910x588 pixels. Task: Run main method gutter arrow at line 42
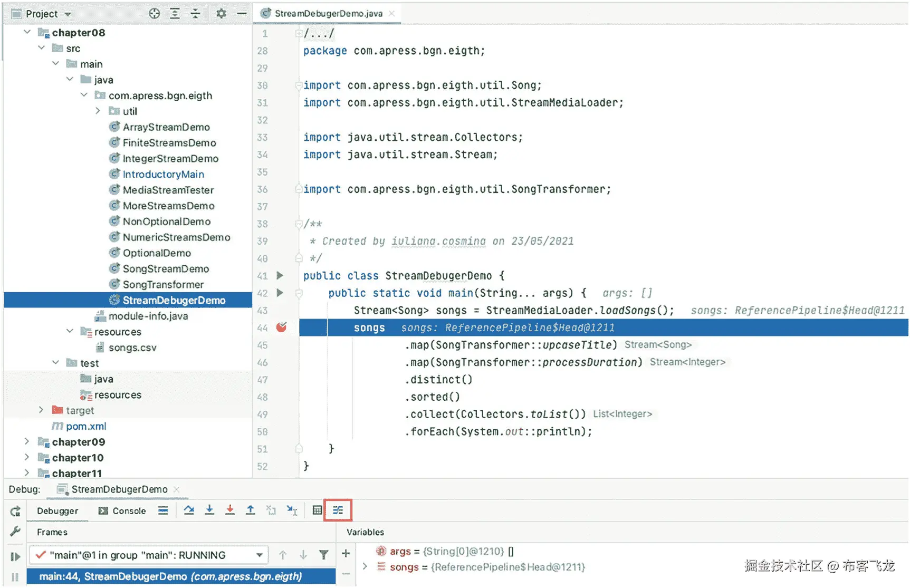click(x=280, y=293)
